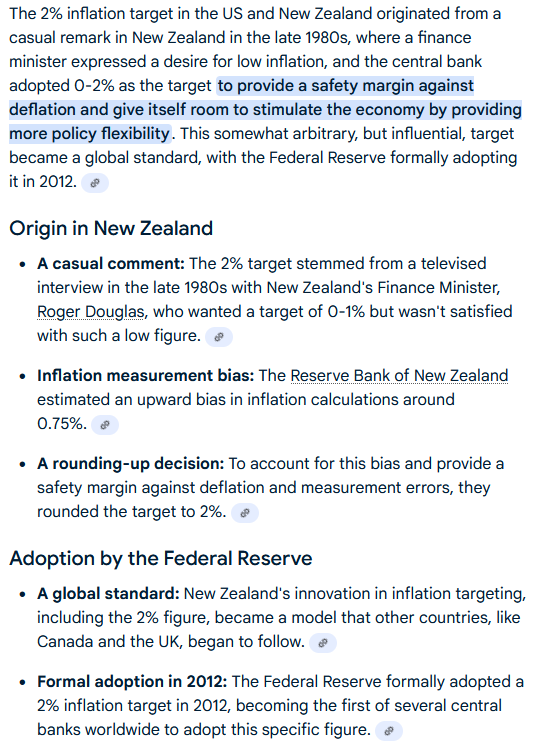Open source link icon after "began to follow."
The height and width of the screenshot is (750, 533).
[x=323, y=642]
